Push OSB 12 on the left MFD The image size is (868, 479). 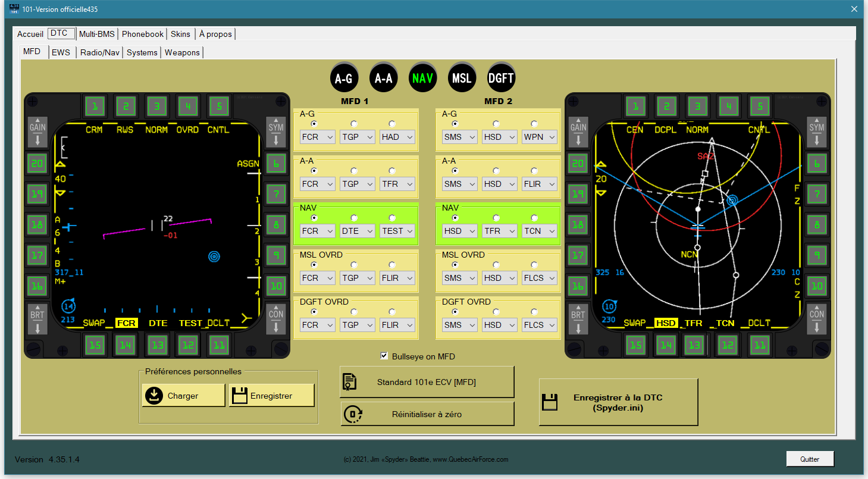[188, 345]
